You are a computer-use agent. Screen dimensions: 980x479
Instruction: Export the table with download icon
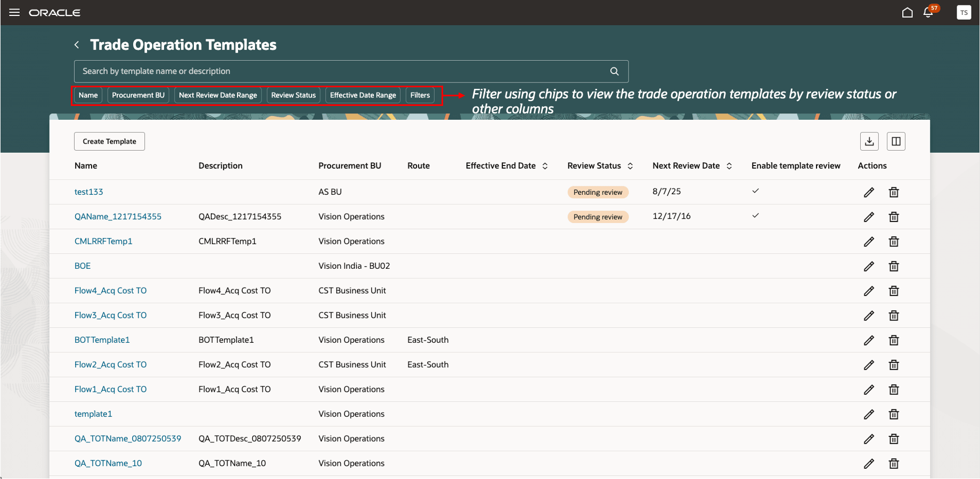[869, 141]
